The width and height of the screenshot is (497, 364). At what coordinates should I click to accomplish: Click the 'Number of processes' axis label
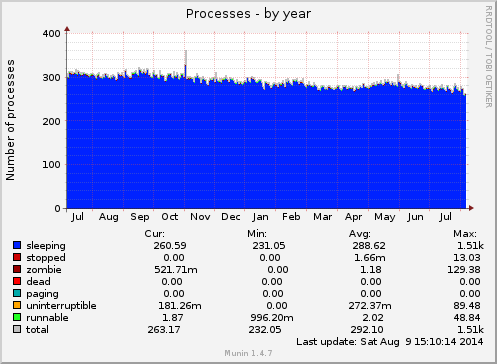tap(10, 120)
